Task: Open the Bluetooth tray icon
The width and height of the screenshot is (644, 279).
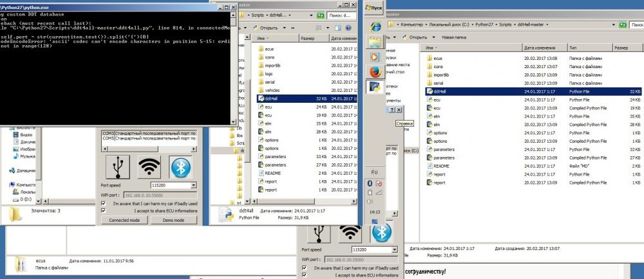Action: point(370,184)
